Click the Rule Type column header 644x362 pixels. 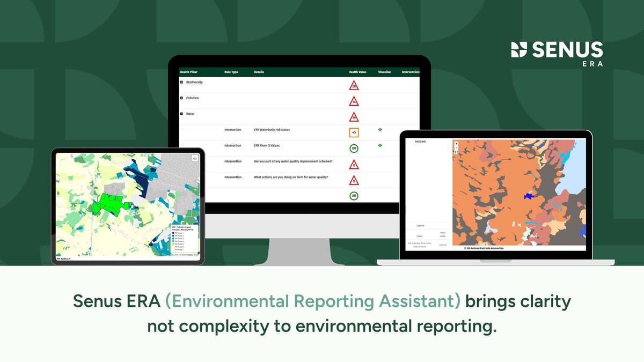231,72
